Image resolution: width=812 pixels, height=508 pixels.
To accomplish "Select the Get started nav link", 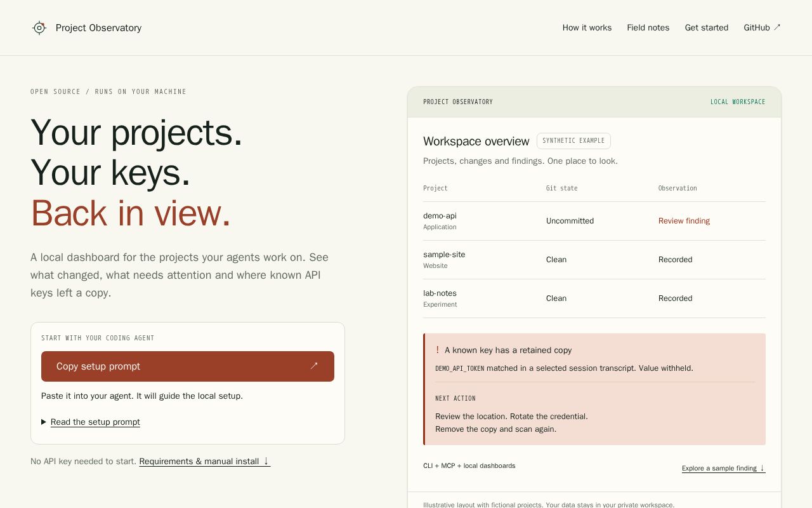I will coord(707,28).
